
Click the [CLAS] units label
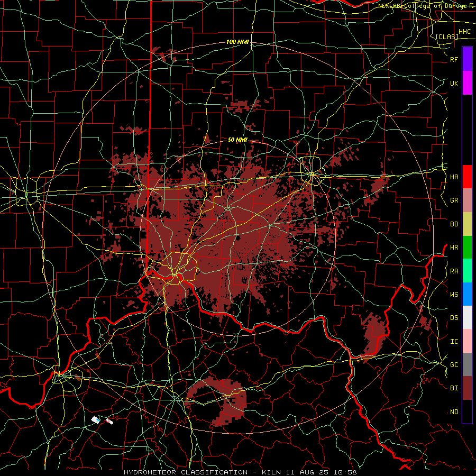(447, 36)
